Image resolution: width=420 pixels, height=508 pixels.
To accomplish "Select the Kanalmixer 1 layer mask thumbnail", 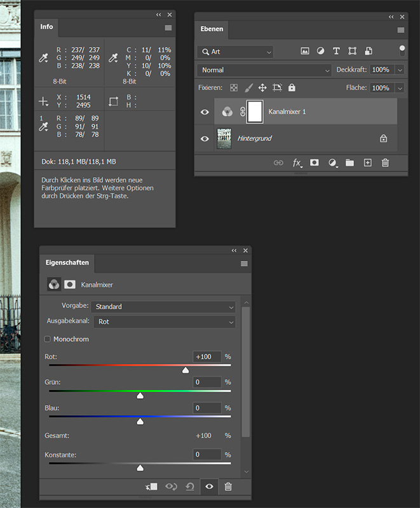I will [x=255, y=112].
